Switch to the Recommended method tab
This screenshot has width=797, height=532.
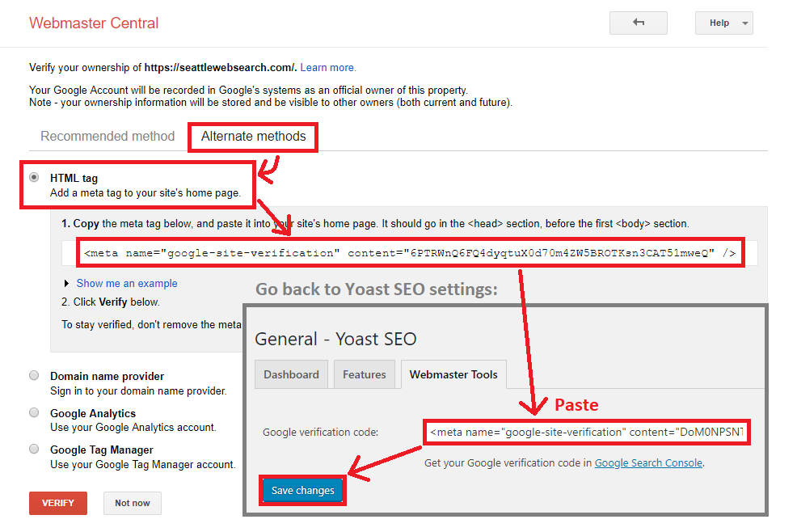tap(108, 137)
